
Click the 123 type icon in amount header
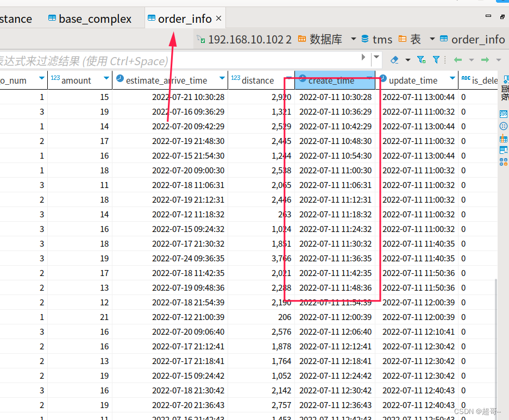coord(55,78)
